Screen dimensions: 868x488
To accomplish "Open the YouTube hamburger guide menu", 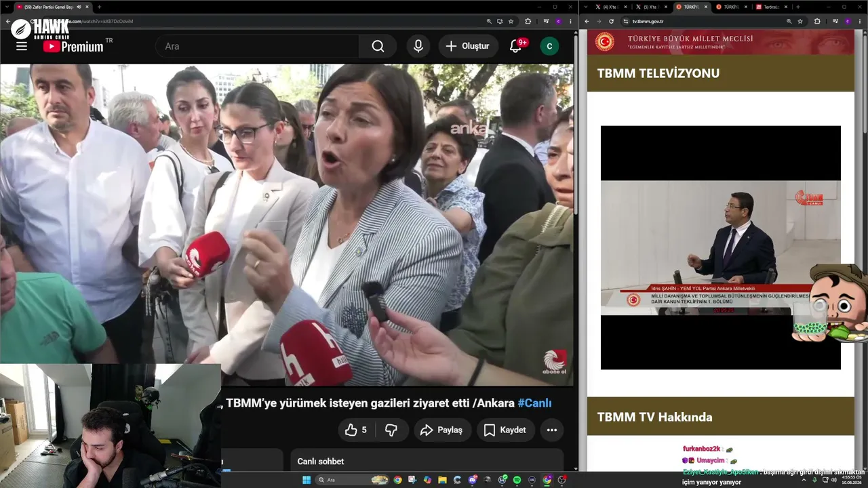I will coord(22,46).
